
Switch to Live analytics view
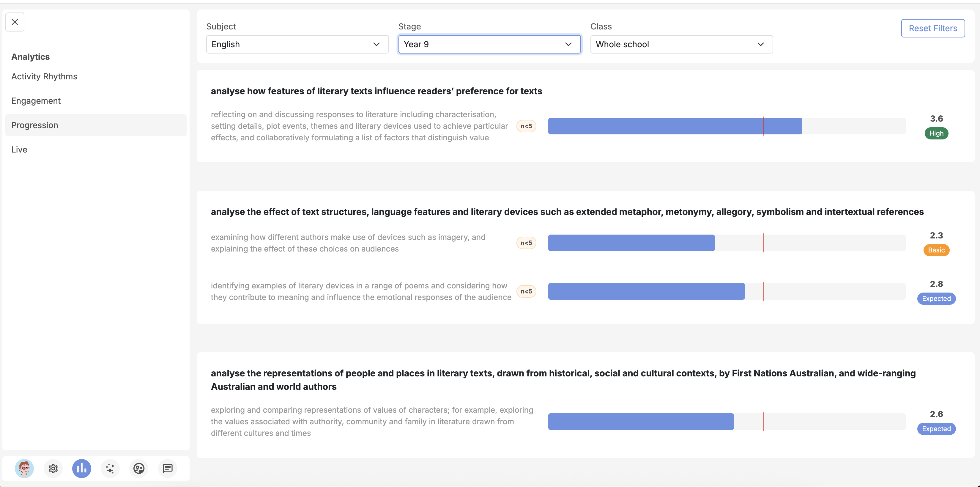[19, 150]
